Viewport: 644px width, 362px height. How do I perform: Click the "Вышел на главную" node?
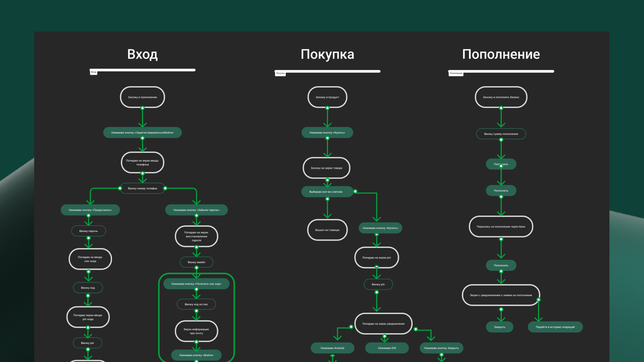pyautogui.click(x=327, y=230)
